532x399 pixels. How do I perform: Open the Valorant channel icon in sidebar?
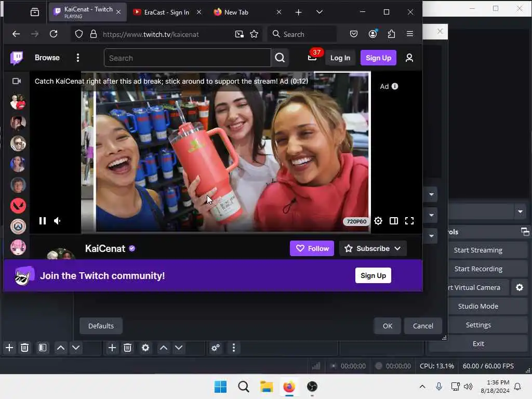tap(18, 206)
